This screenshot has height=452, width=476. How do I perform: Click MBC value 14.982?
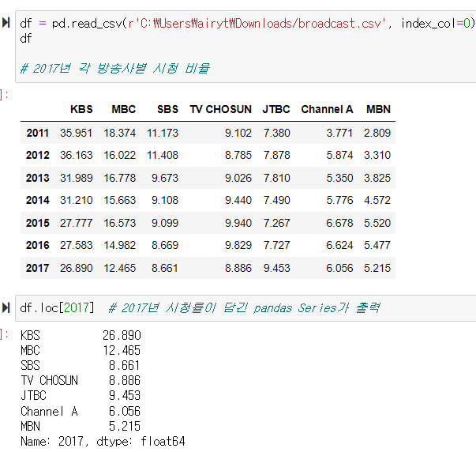click(x=120, y=245)
